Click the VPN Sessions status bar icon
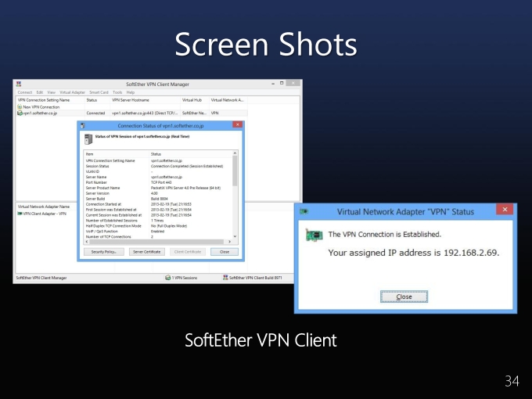The width and height of the screenshot is (532, 399). 167,278
